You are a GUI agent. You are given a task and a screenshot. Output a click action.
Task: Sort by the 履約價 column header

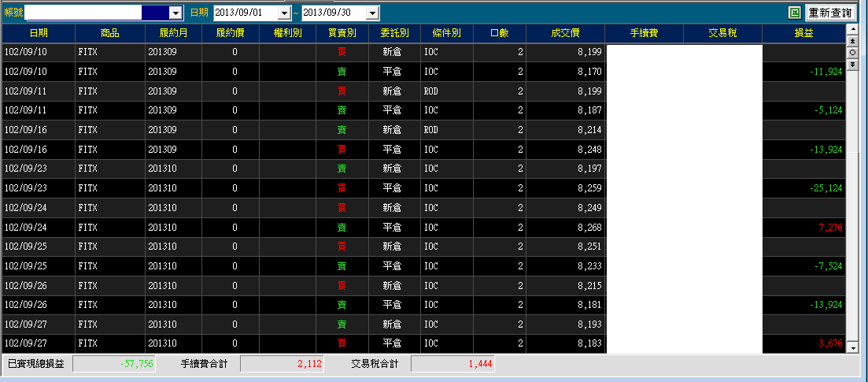(231, 33)
